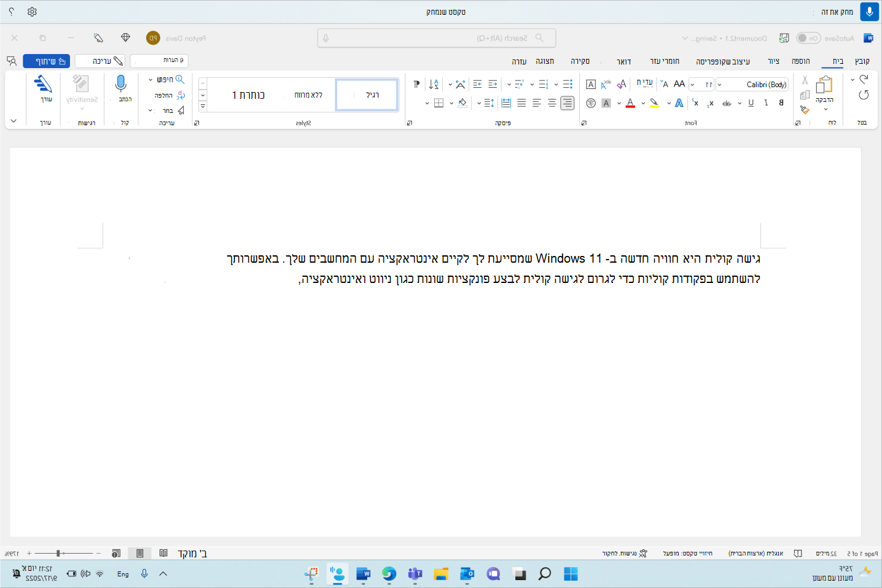Open Microsoft Edge from the taskbar
This screenshot has height=588, width=882.
pyautogui.click(x=389, y=574)
